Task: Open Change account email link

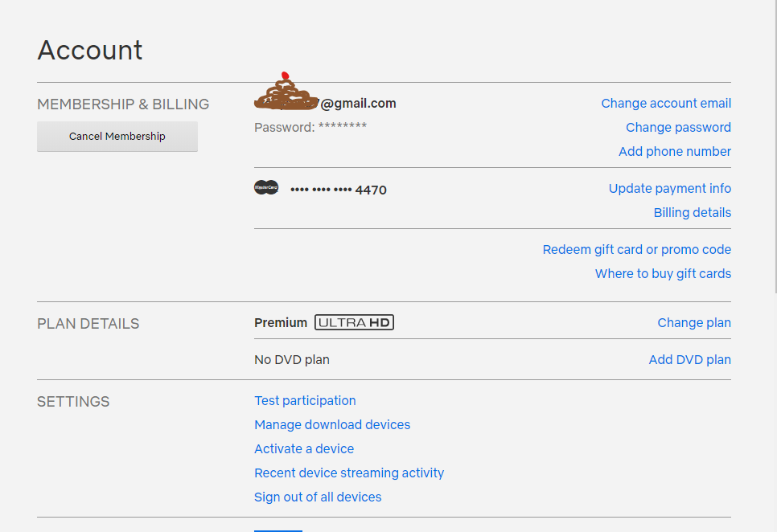Action: 666,104
